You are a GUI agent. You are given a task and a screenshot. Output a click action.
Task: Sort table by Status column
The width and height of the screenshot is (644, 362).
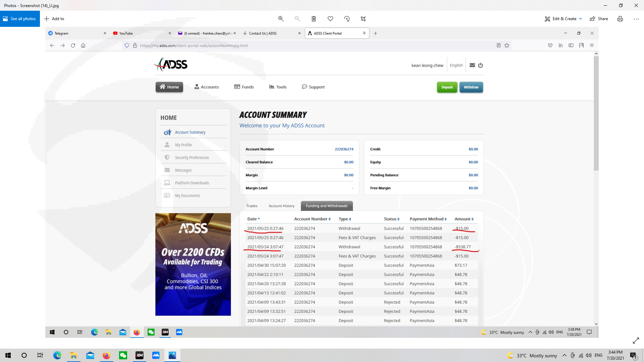pos(391,219)
